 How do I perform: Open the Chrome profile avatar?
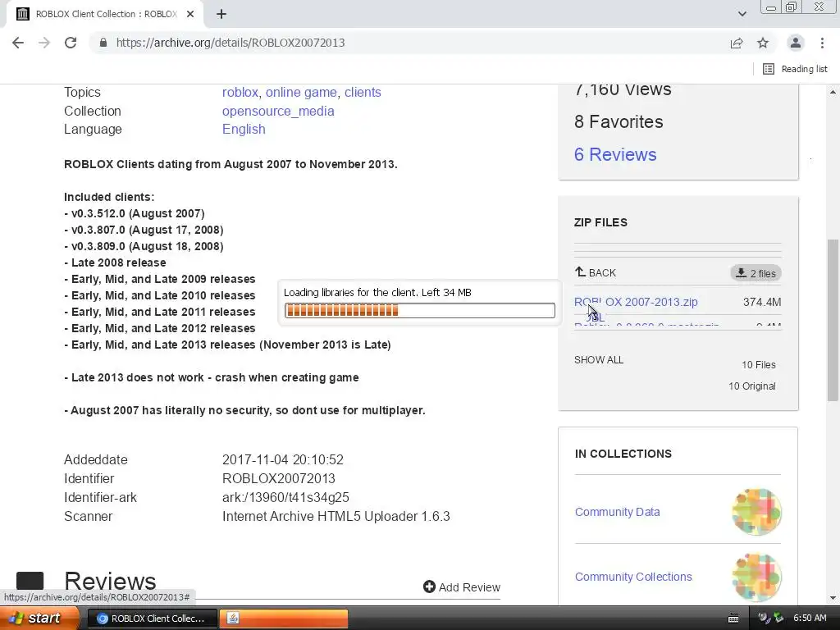(796, 43)
